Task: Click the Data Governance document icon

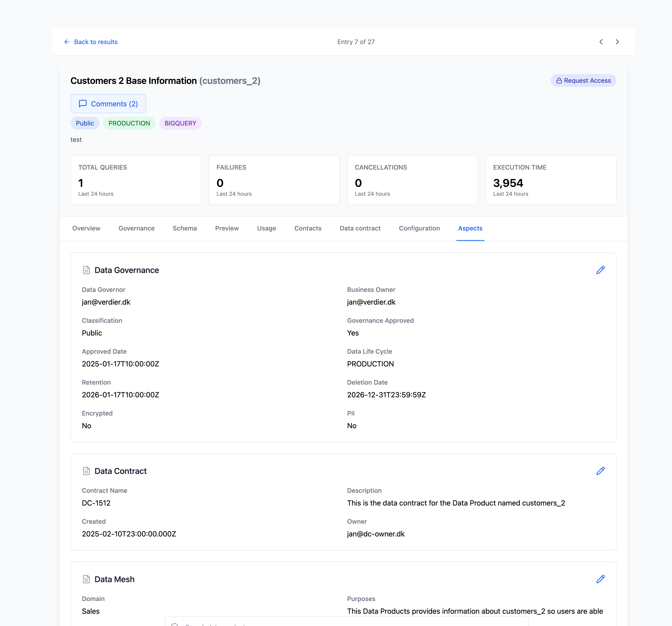Action: 86,270
